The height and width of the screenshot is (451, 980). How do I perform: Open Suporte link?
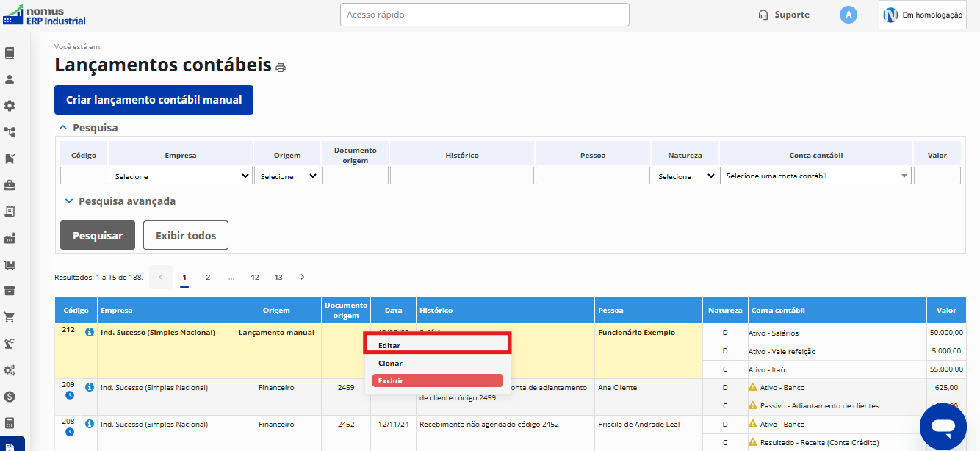point(784,15)
